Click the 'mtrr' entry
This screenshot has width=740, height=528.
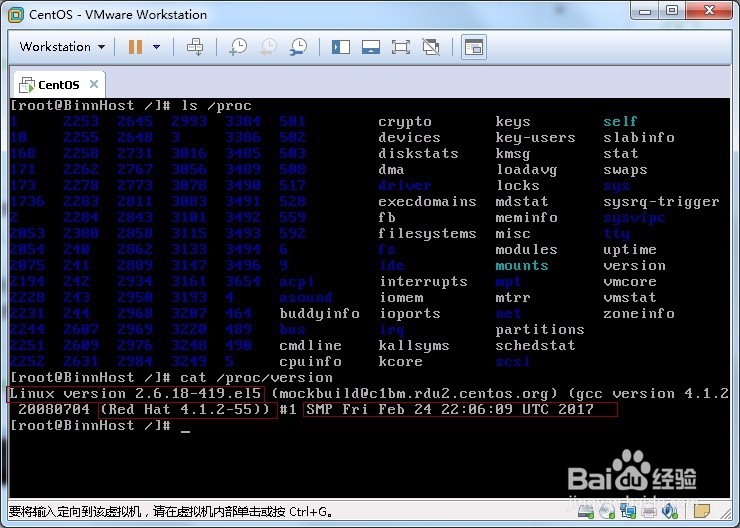click(513, 297)
